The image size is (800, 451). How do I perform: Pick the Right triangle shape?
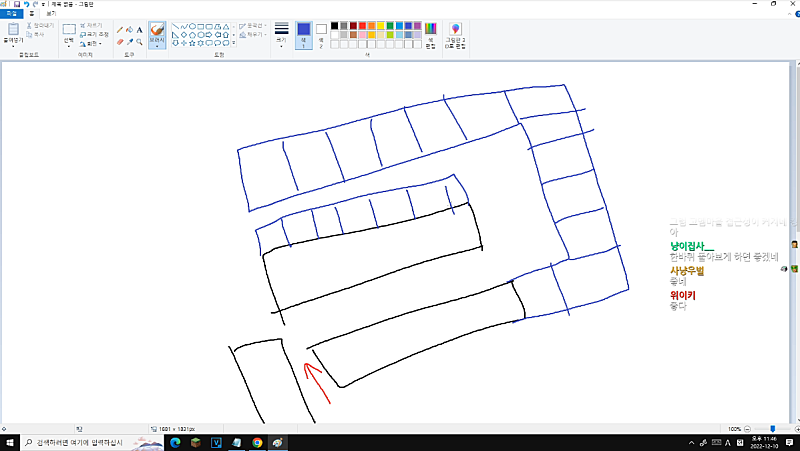[175, 35]
